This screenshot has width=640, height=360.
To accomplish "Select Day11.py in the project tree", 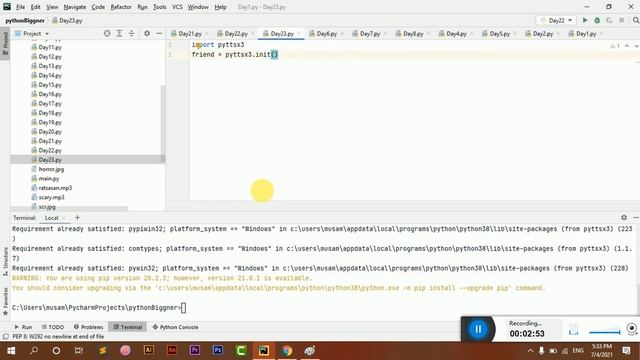I will 50,47.
